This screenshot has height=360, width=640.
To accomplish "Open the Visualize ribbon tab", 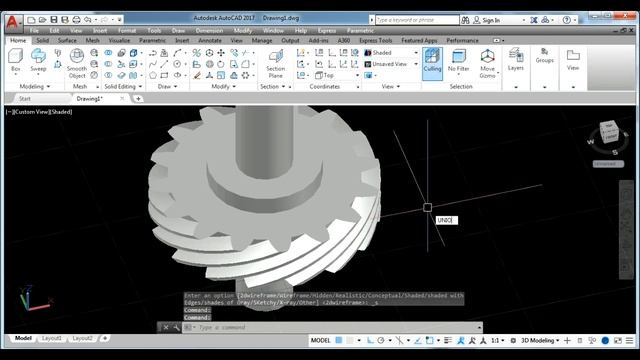I will [119, 40].
